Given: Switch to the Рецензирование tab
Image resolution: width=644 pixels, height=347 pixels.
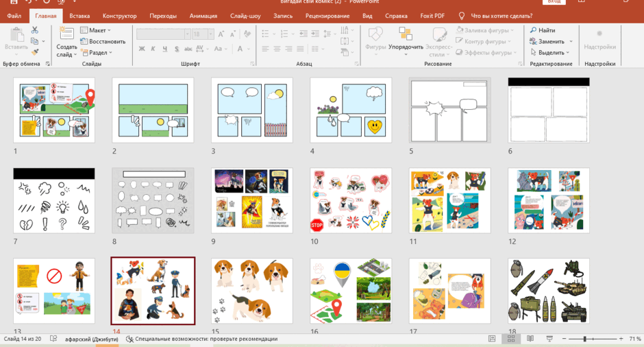Looking at the screenshot, I should pos(327,16).
